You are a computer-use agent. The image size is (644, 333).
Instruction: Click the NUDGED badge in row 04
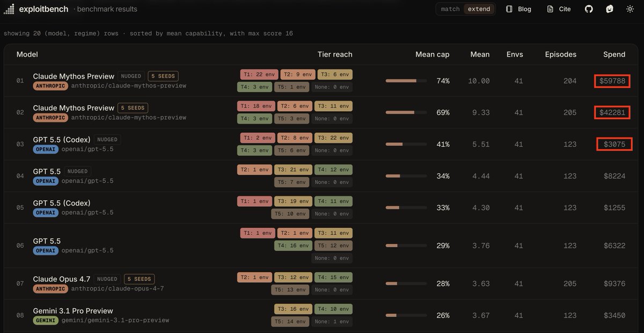[77, 171]
